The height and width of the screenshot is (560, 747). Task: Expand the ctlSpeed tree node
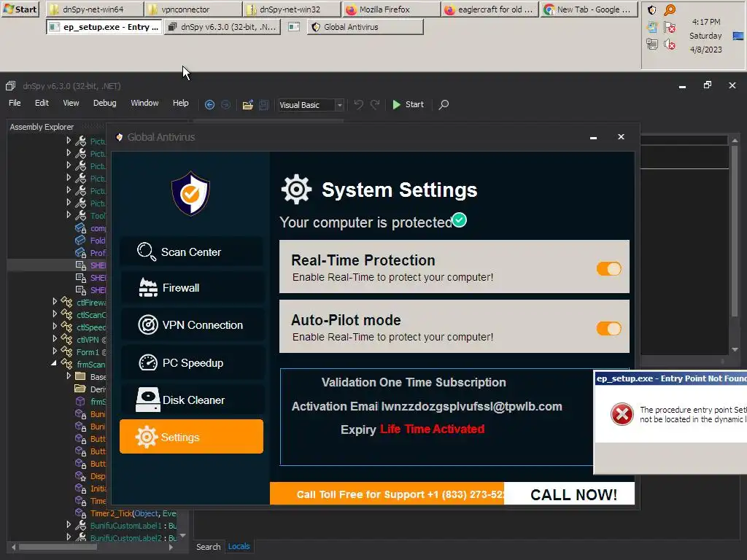pos(55,326)
